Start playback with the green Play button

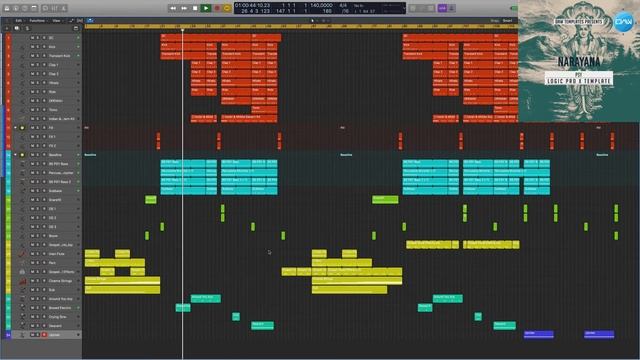click(206, 8)
